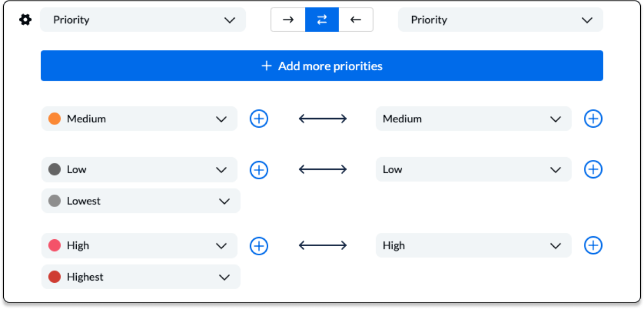644x309 pixels.
Task: Click the plus icon beside right High field
Action: point(593,246)
